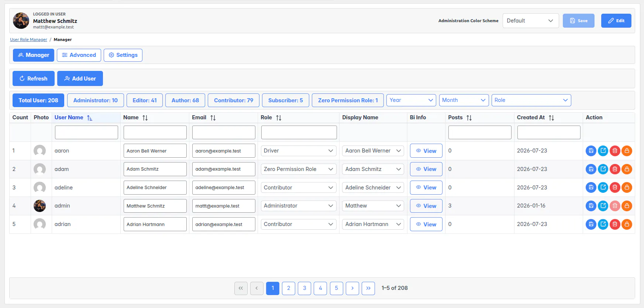The image size is (644, 308).
Task: Sort by the Posts column sort arrows
Action: [469, 118]
